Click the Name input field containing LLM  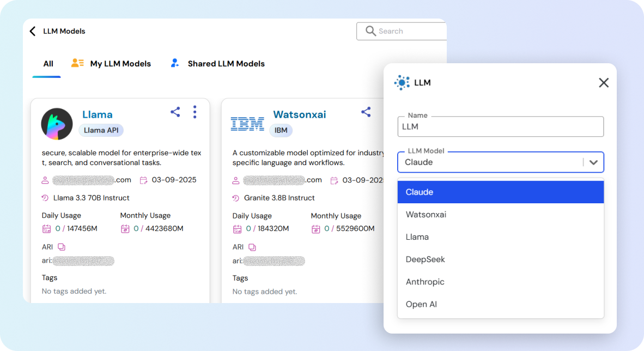(500, 126)
